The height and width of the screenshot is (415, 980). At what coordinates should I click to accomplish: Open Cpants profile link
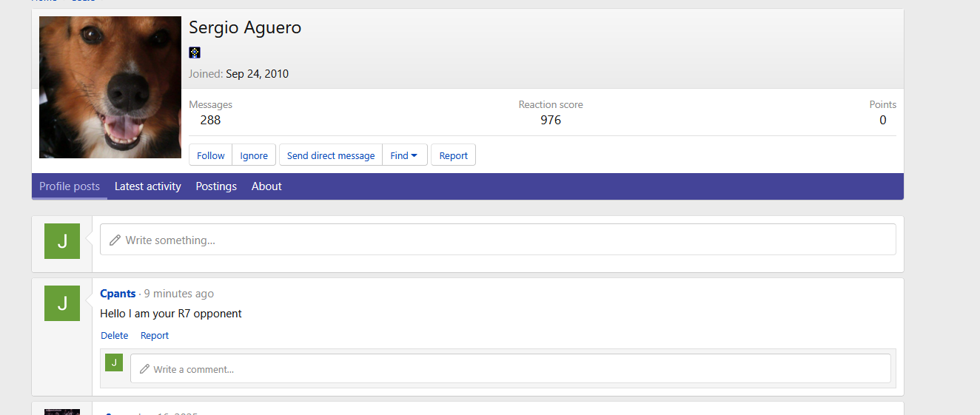pyautogui.click(x=118, y=294)
